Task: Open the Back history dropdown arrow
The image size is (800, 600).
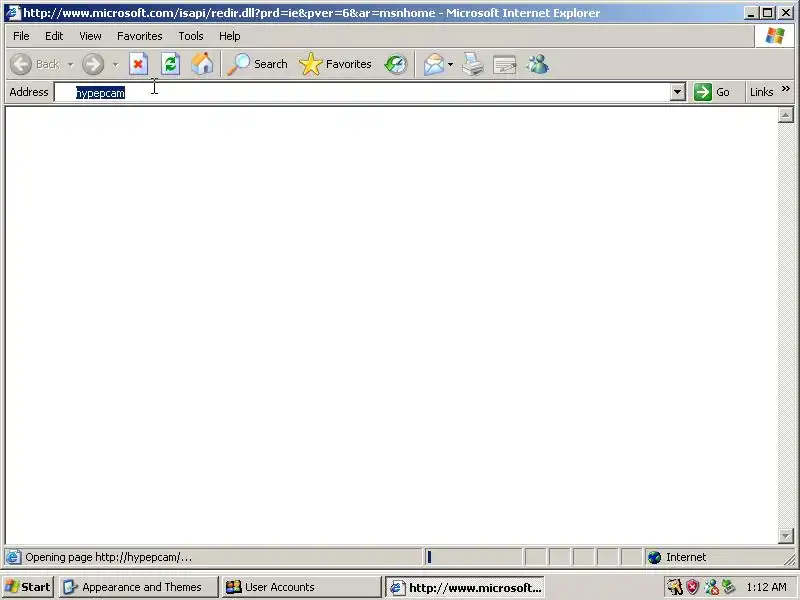Action: tap(70, 64)
